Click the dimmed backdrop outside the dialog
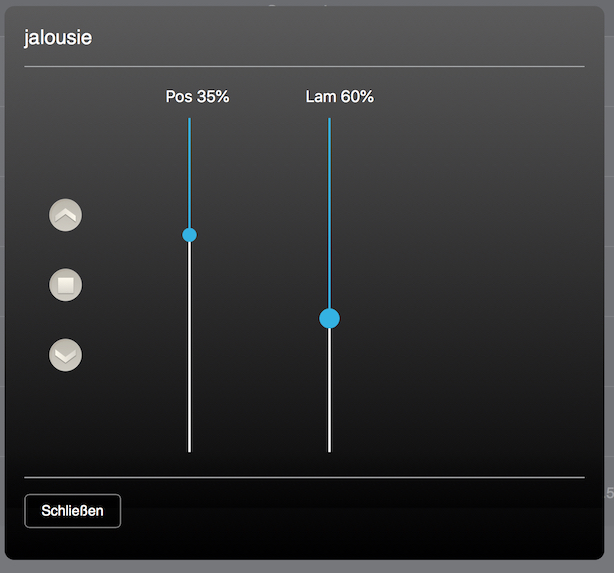 click(609, 300)
